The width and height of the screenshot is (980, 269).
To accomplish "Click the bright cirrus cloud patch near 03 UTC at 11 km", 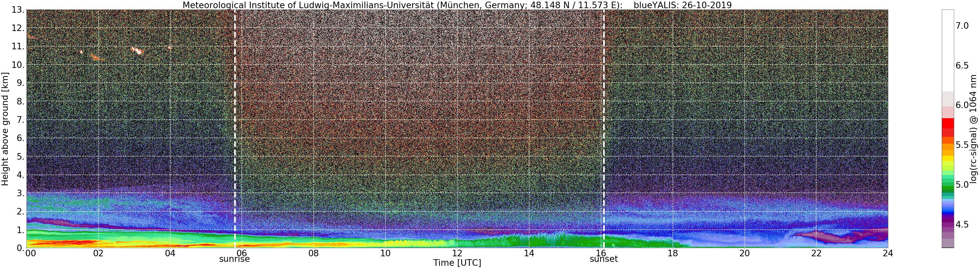I will click(x=137, y=50).
